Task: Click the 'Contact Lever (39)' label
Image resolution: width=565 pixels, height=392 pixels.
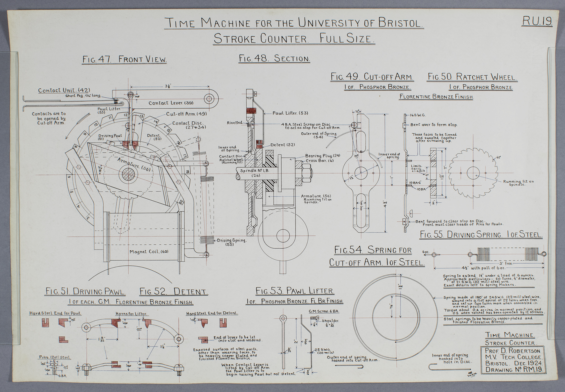Action: pos(171,103)
